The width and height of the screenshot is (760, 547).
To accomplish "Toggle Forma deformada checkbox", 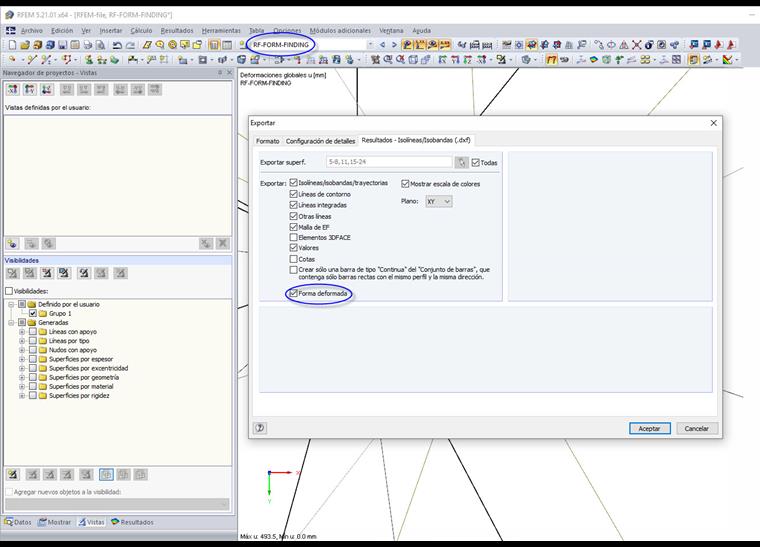I will 293,293.
